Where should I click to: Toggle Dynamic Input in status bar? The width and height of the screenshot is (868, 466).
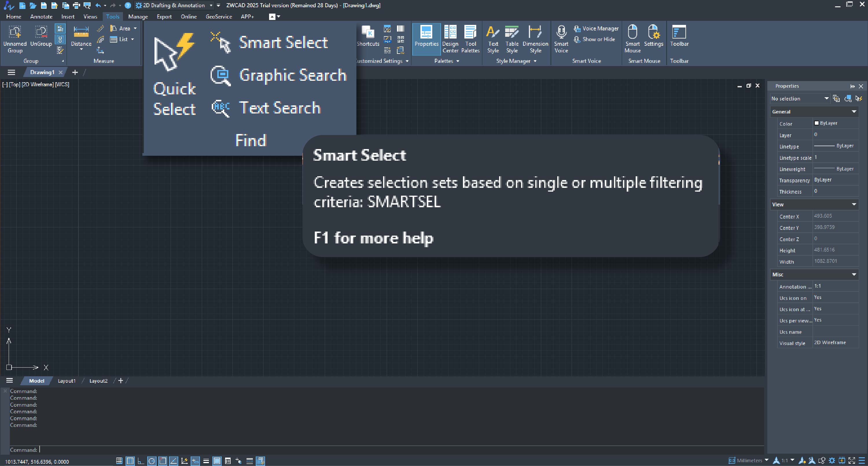pyautogui.click(x=195, y=461)
